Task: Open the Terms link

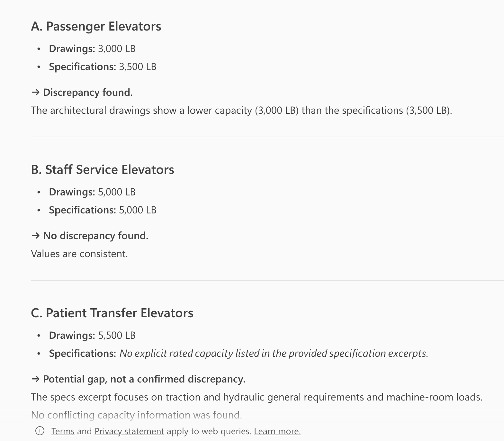Action: tap(63, 431)
